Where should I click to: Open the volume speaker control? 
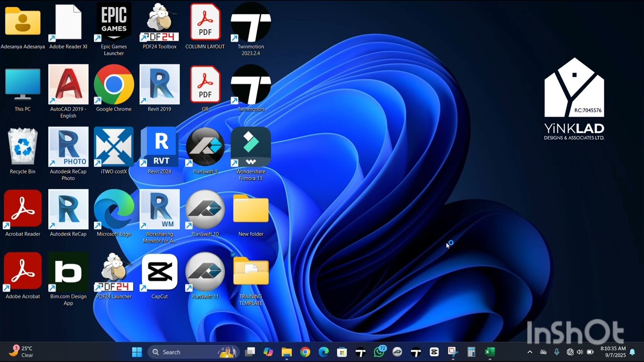pyautogui.click(x=580, y=352)
